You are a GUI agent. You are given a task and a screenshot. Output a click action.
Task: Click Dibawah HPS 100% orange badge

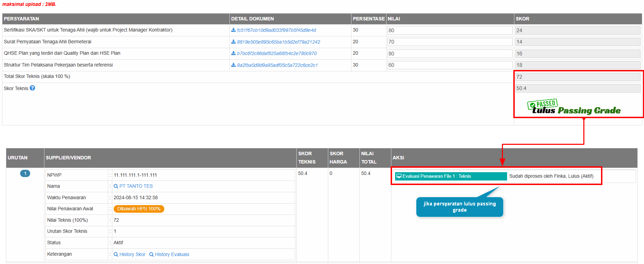[139, 209]
